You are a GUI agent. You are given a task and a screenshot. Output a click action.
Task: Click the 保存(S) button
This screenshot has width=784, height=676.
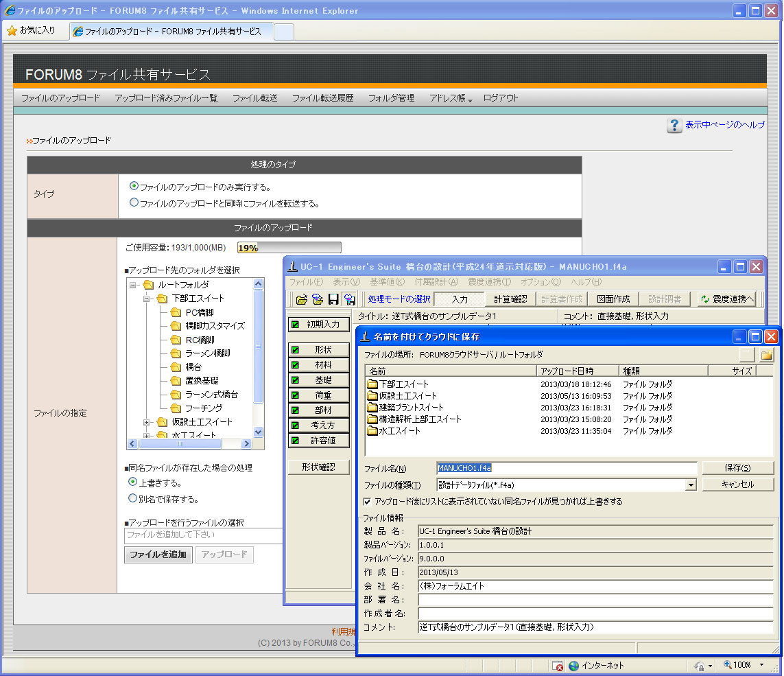737,468
